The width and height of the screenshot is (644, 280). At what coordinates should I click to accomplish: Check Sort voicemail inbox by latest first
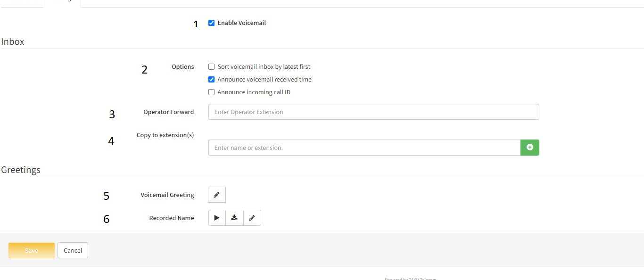(212, 67)
